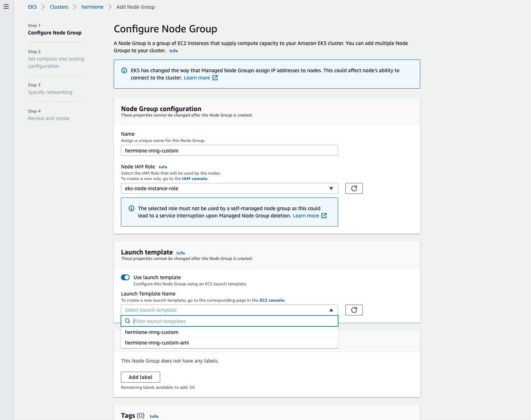Open Info link next to the Node Group description
This screenshot has width=531, height=420.
point(174,51)
